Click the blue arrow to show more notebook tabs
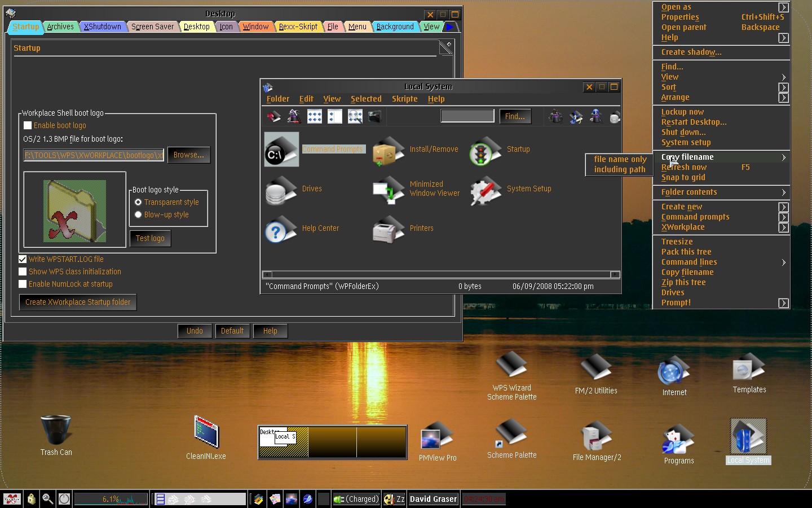This screenshot has width=812, height=508. (449, 27)
